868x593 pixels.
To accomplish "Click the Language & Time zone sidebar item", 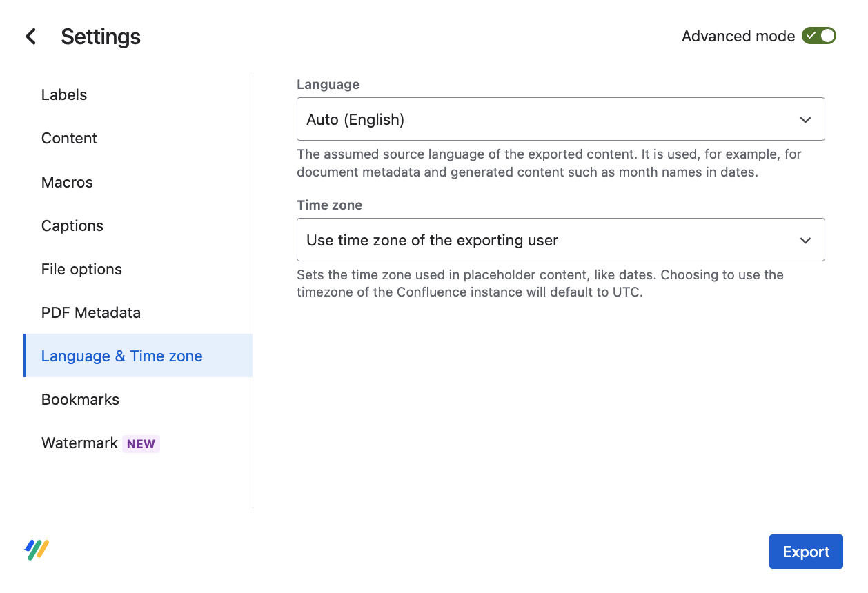I will coord(122,356).
